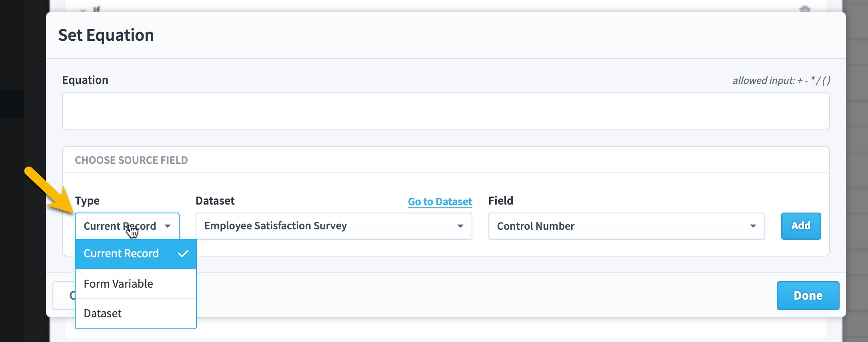This screenshot has height=342, width=868.
Task: Follow the Go to Dataset link
Action: [440, 202]
